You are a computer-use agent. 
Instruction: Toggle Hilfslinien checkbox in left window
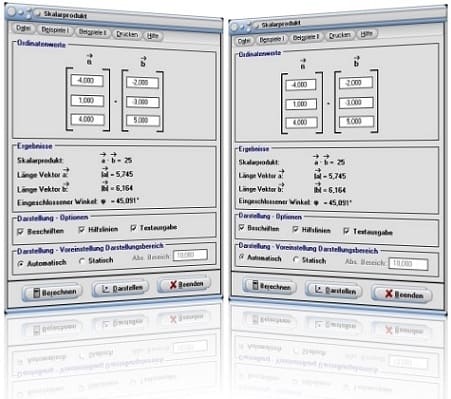pos(81,230)
